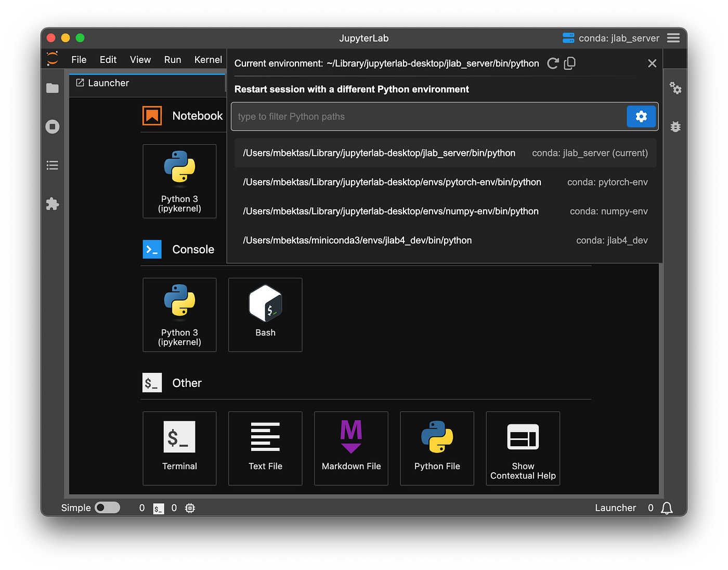The image size is (728, 570).
Task: Open the notifications bell icon
Action: [x=667, y=508]
